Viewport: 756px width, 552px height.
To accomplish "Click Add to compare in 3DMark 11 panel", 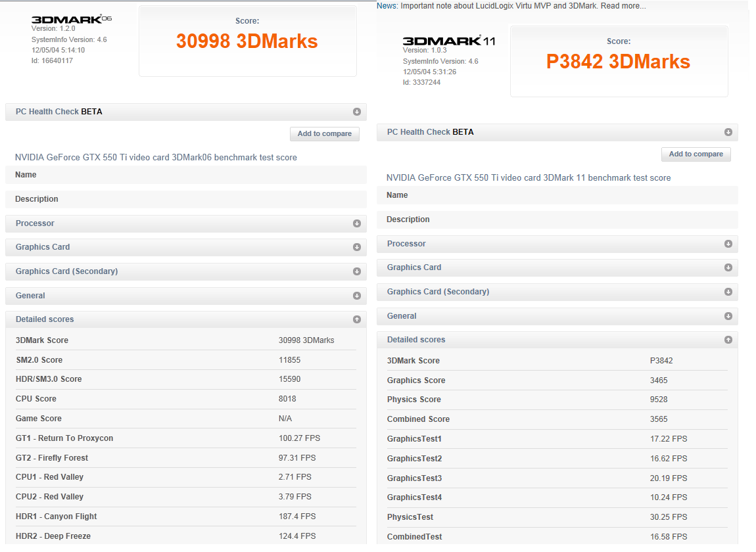I will (696, 154).
